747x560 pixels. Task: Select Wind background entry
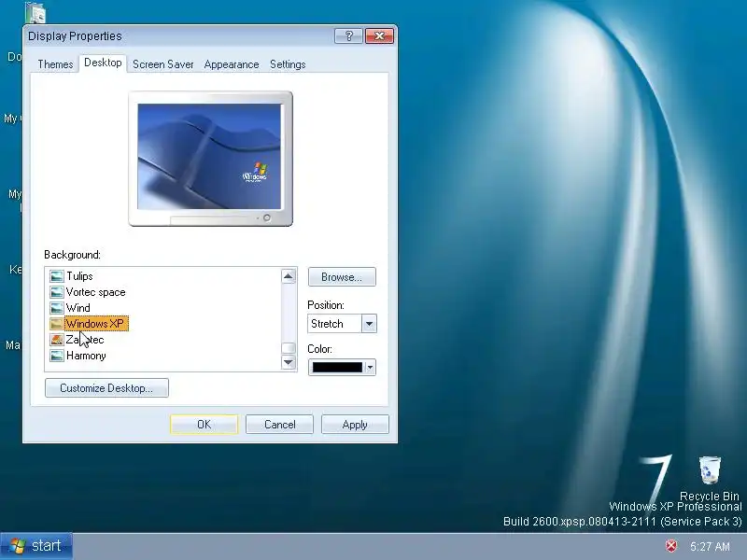click(78, 308)
